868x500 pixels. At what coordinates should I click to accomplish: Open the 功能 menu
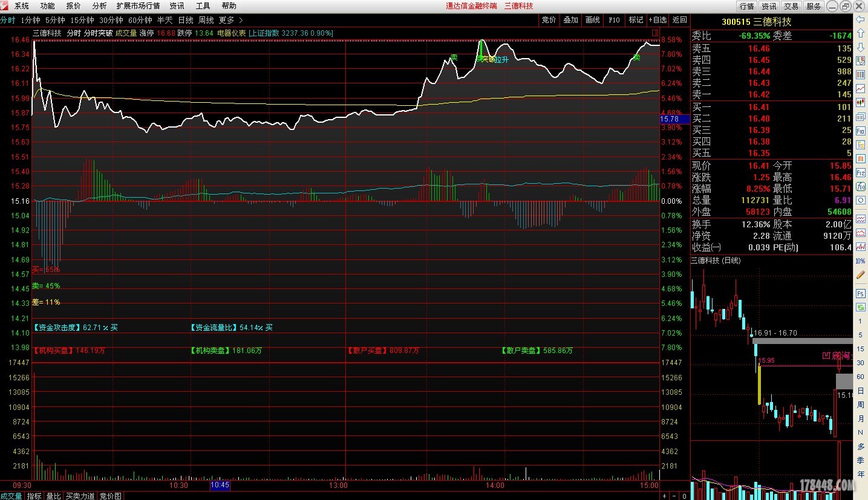coord(47,6)
